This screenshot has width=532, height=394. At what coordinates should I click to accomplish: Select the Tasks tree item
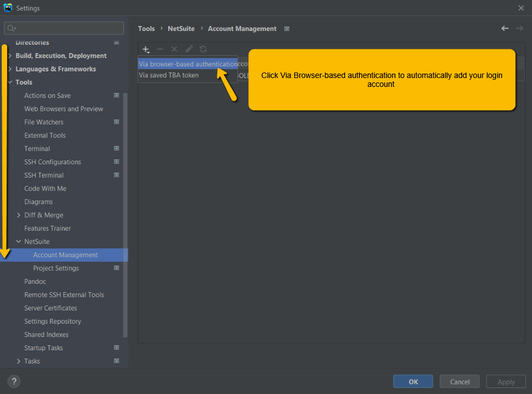pyautogui.click(x=32, y=361)
